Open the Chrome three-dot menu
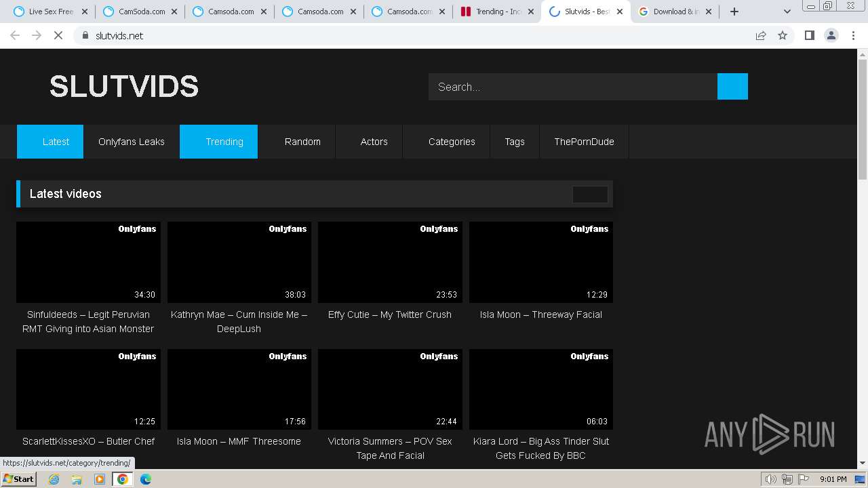The height and width of the screenshot is (488, 868). [x=853, y=35]
